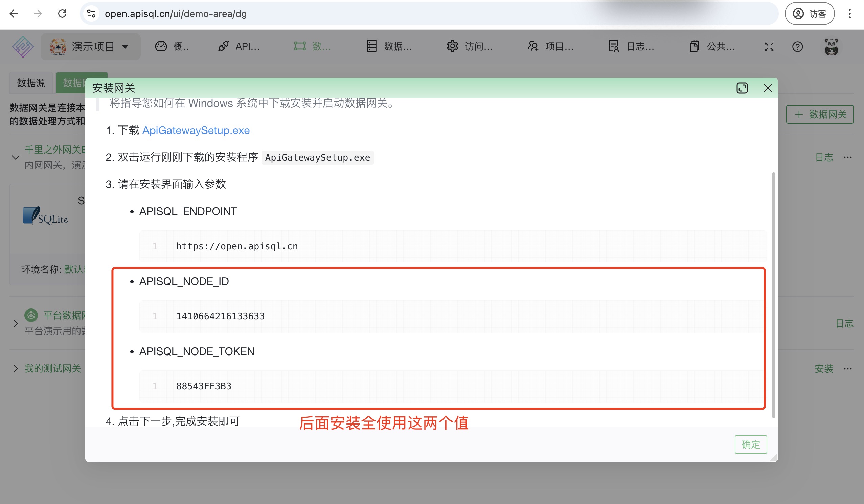Click the browser reload icon

tap(62, 14)
